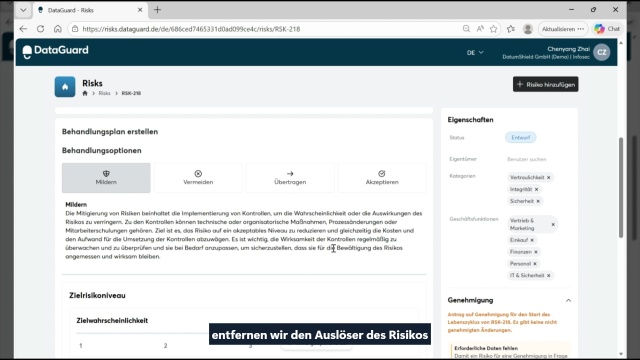Remove Vertrieb & Marketing tag
640x360 pixels.
(x=553, y=224)
